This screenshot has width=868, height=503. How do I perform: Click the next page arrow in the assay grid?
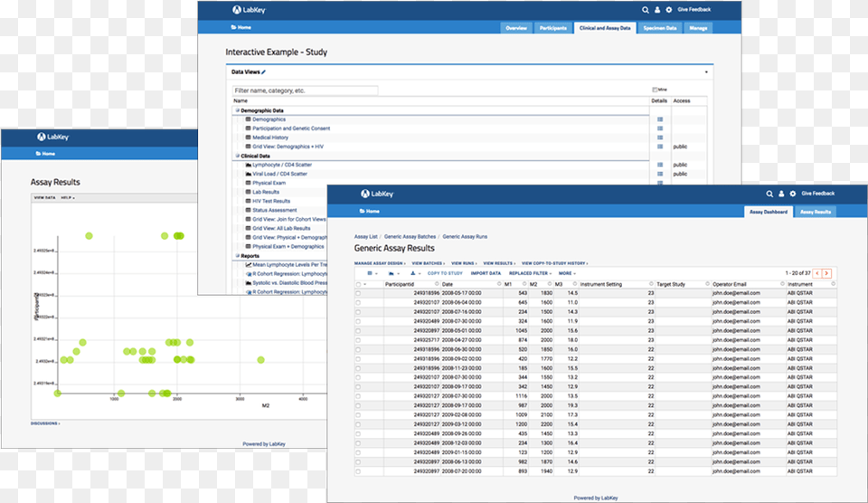(x=826, y=272)
